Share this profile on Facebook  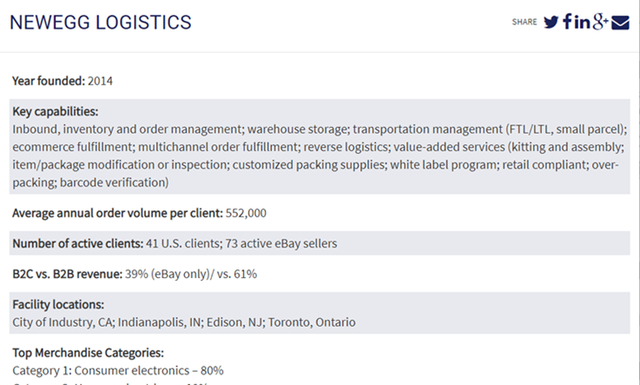pos(567,21)
